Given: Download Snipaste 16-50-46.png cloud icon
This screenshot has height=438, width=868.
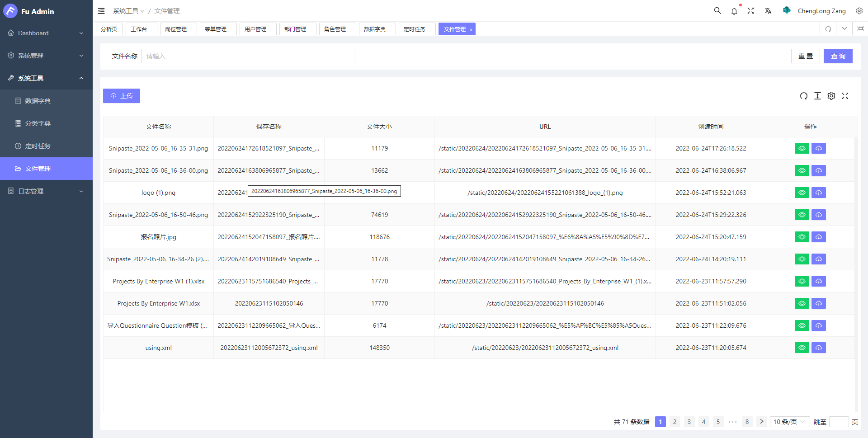Looking at the screenshot, I should click(819, 215).
